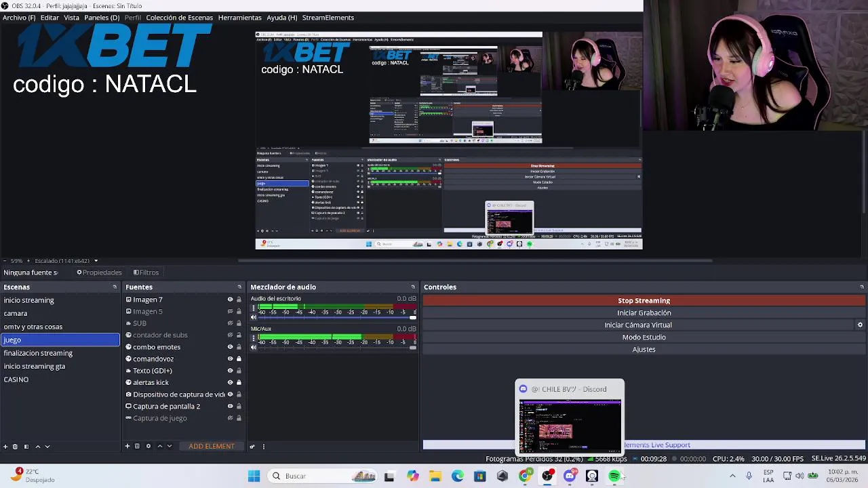
Task: Add a new source with plus icon
Action: (x=127, y=446)
